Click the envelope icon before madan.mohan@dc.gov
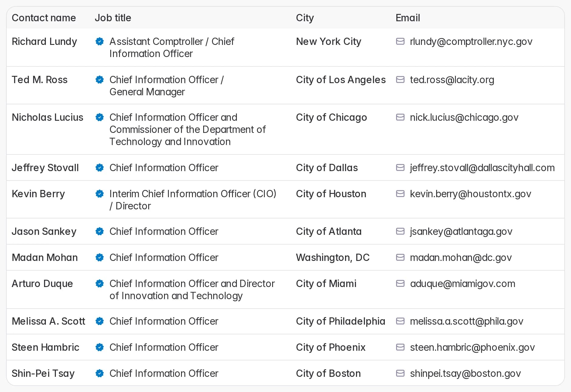 click(x=400, y=257)
